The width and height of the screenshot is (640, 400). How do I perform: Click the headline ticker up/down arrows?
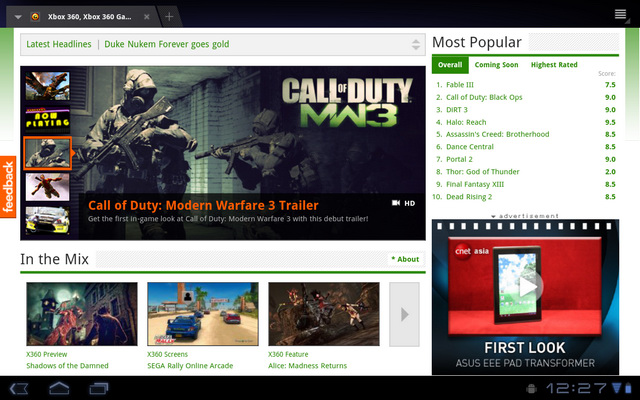416,44
